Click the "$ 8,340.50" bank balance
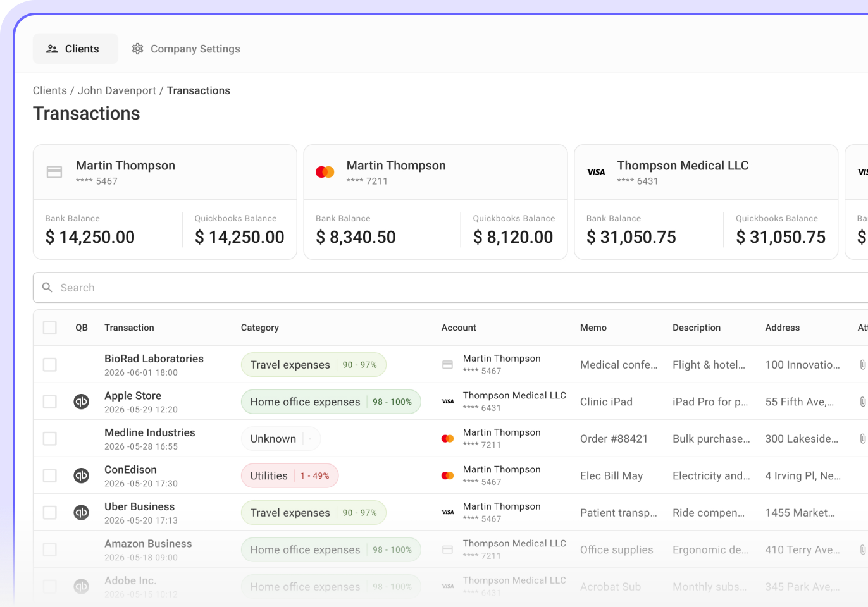 click(356, 237)
